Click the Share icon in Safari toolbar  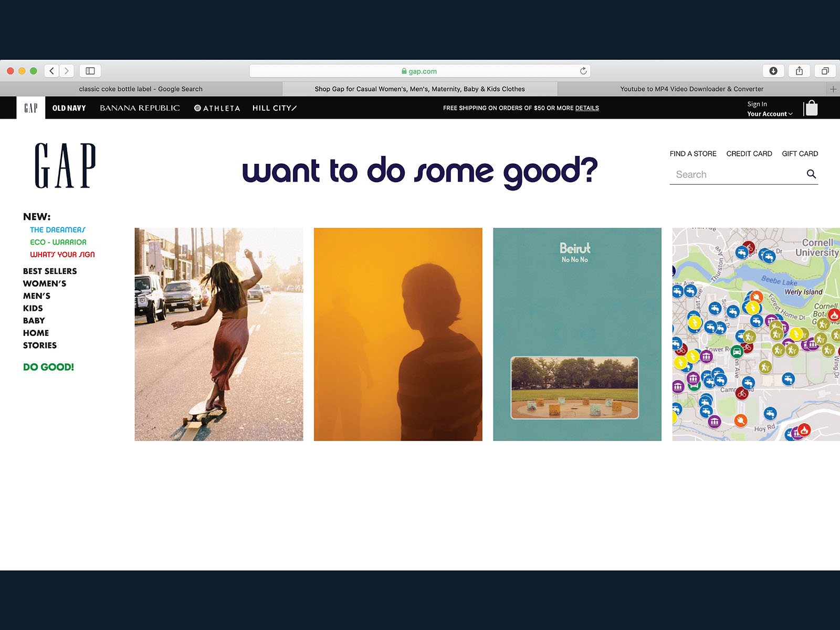coord(799,71)
